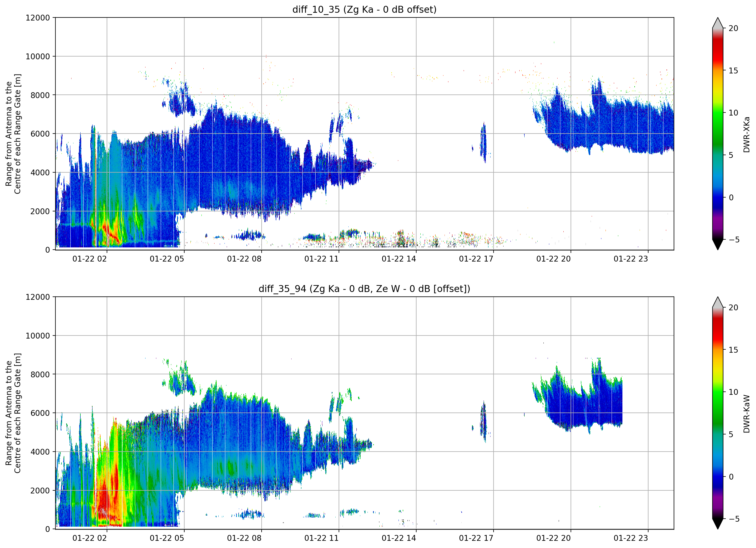Click the top colorbar tick label 10
756x548 pixels.
pyautogui.click(x=733, y=113)
